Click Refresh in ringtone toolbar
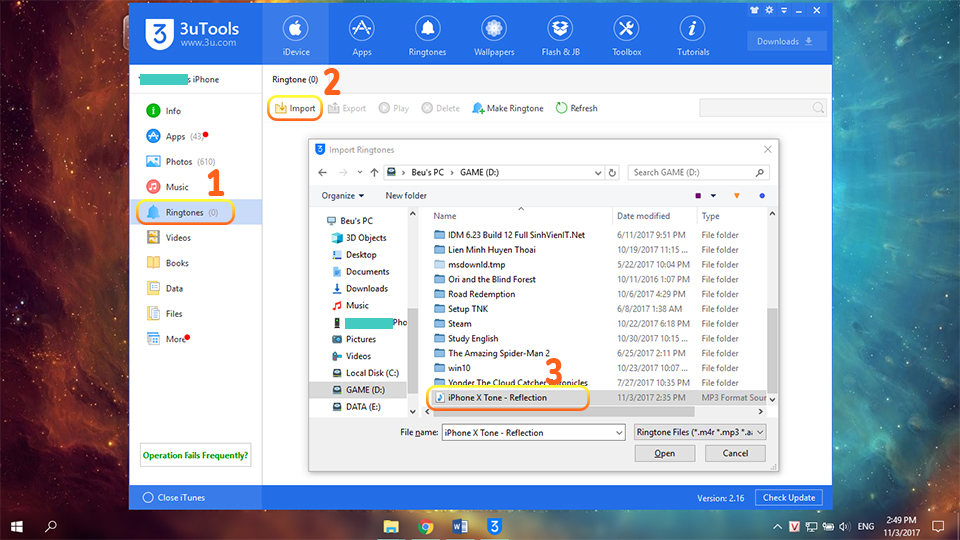Image resolution: width=960 pixels, height=540 pixels. (577, 108)
